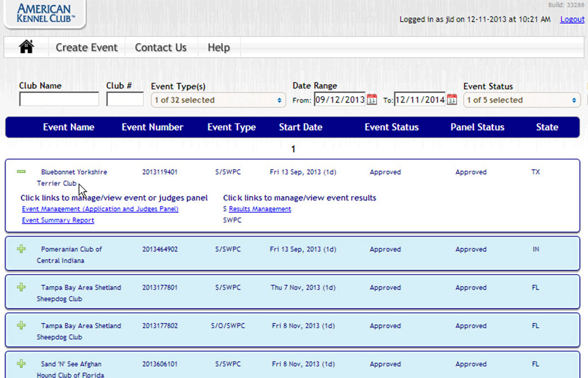The height and width of the screenshot is (378, 588).
Task: Sort by State column header
Action: click(547, 127)
